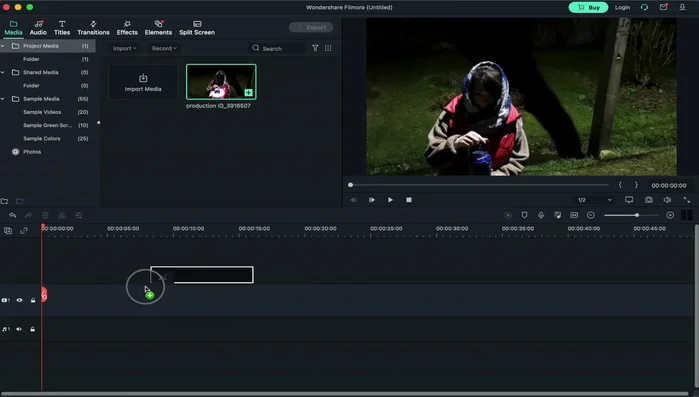Lock audio track 1

click(x=33, y=329)
